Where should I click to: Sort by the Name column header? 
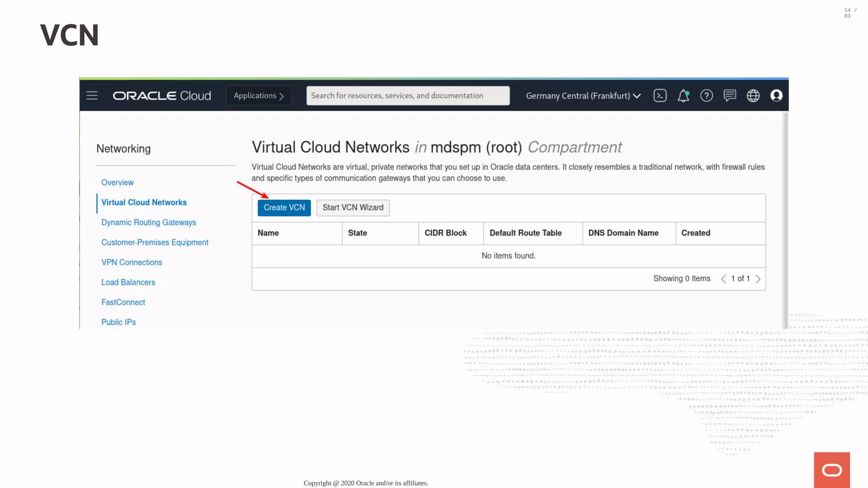[x=268, y=233]
